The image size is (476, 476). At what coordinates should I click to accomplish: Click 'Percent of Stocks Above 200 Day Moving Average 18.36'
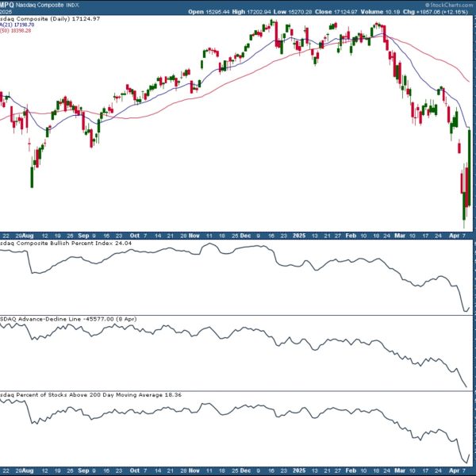pyautogui.click(x=98, y=395)
